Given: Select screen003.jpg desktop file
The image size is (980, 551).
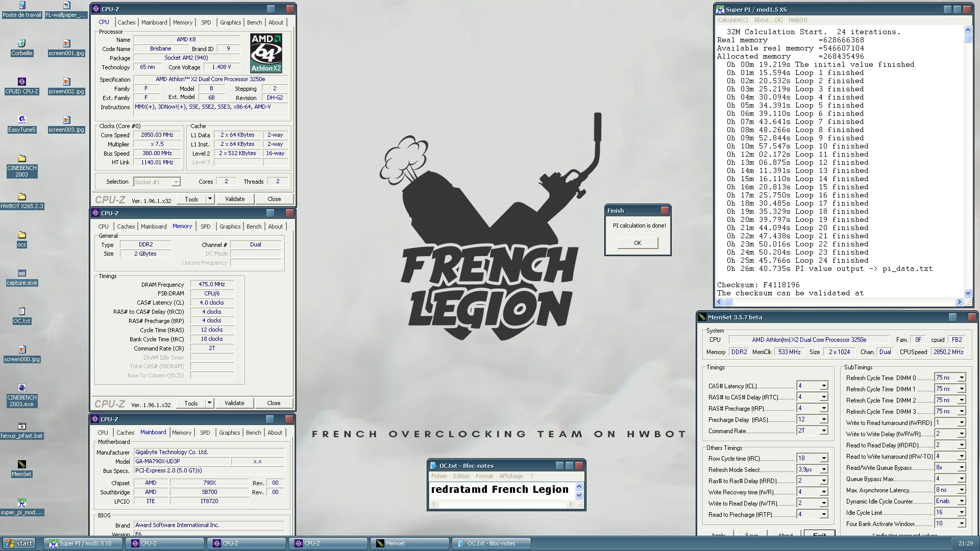Looking at the screenshot, I should pos(66,124).
